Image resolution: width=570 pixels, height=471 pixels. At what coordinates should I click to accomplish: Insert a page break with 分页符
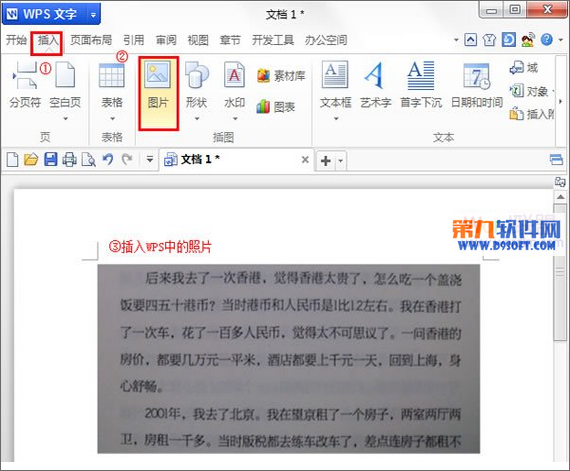pos(25,85)
